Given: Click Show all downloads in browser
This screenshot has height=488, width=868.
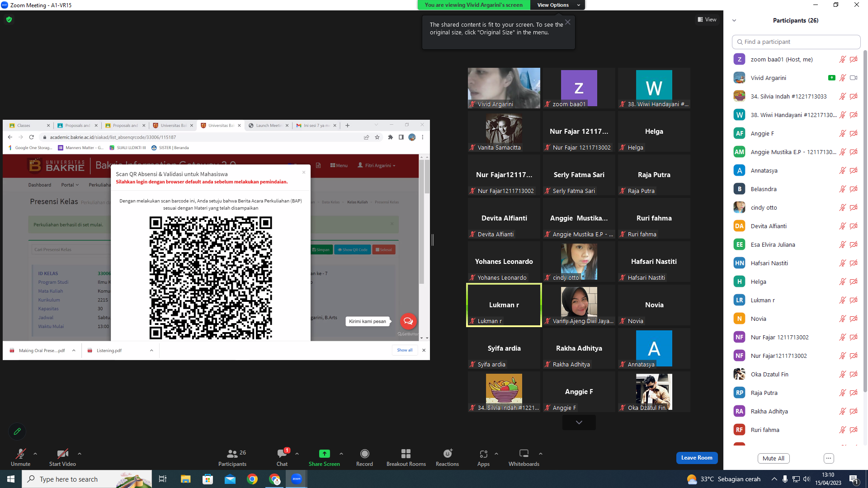Looking at the screenshot, I should [405, 350].
